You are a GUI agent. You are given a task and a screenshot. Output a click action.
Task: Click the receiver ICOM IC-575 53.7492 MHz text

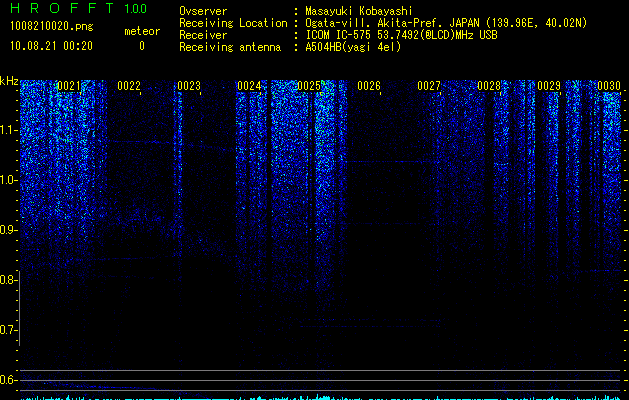[x=401, y=35]
